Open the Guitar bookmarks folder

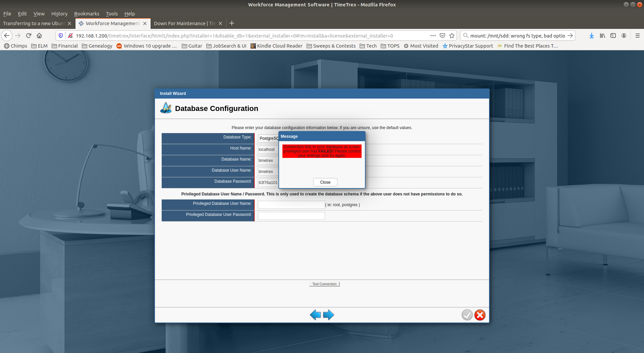pos(192,46)
